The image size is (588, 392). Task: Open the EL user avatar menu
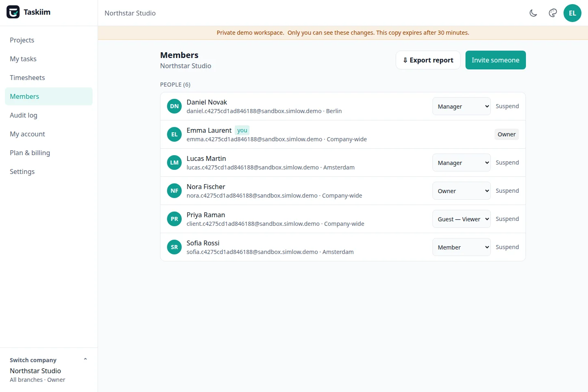click(x=572, y=13)
